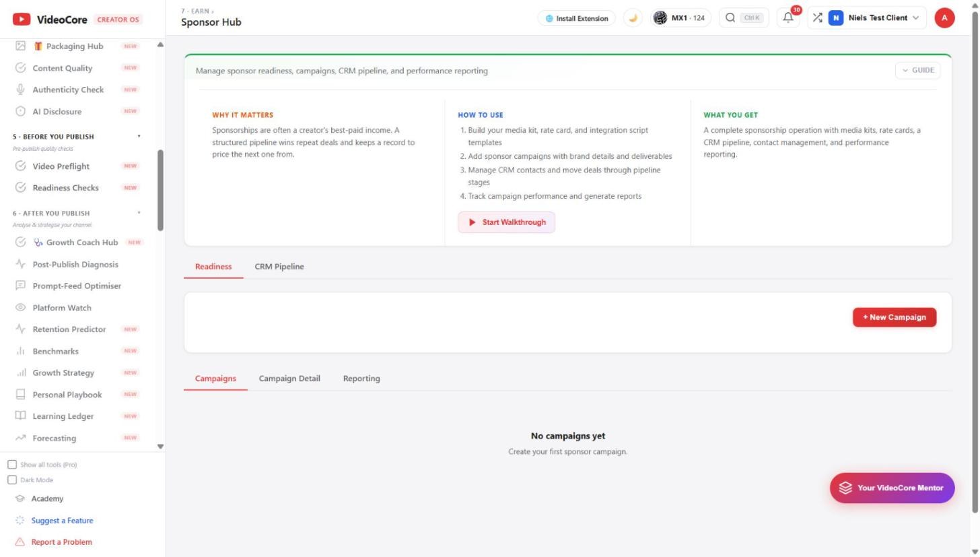Screen dimensions: 980x557
Task: Open Post-Publish Diagnosis tool
Action: 75,265
